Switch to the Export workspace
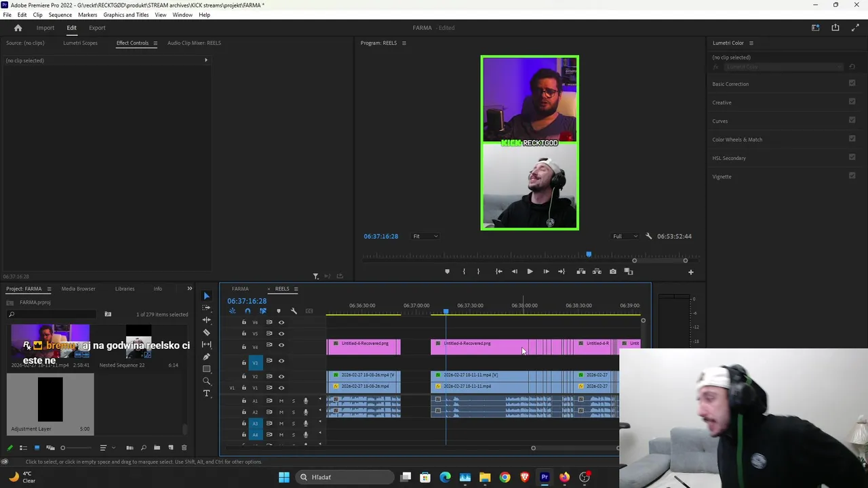The width and height of the screenshot is (868, 488). click(x=97, y=28)
